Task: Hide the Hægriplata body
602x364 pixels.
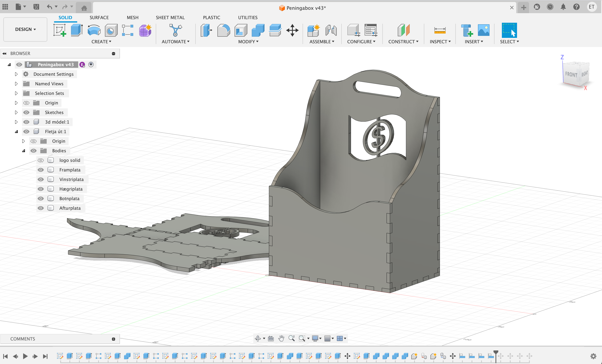Action: pyautogui.click(x=40, y=189)
